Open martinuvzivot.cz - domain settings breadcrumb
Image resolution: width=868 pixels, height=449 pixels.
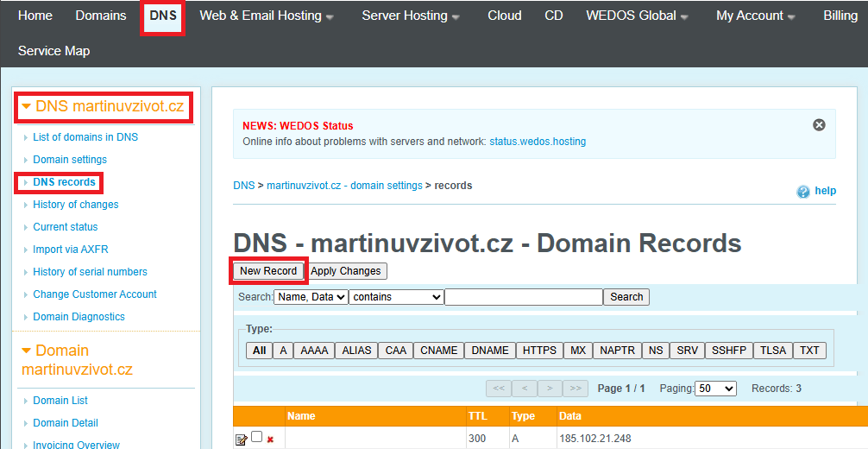click(x=344, y=186)
